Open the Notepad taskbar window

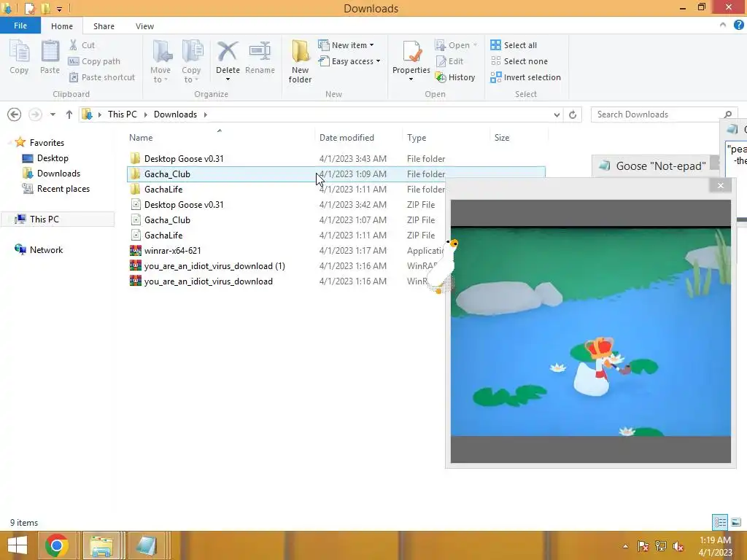(x=146, y=545)
